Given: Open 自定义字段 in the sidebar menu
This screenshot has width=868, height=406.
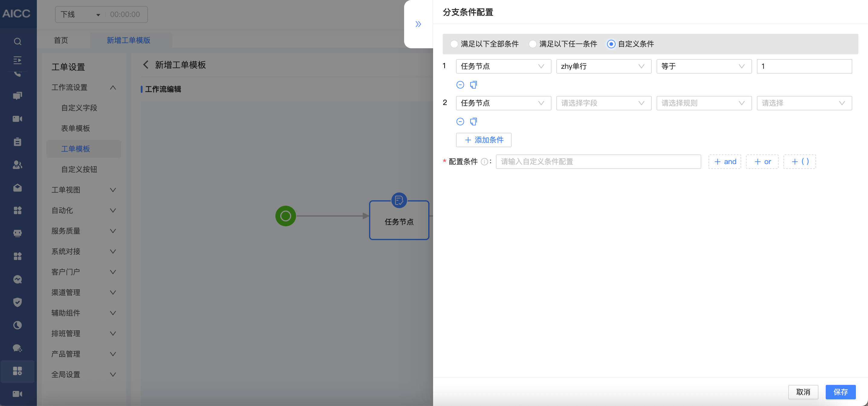Looking at the screenshot, I should click(x=79, y=108).
